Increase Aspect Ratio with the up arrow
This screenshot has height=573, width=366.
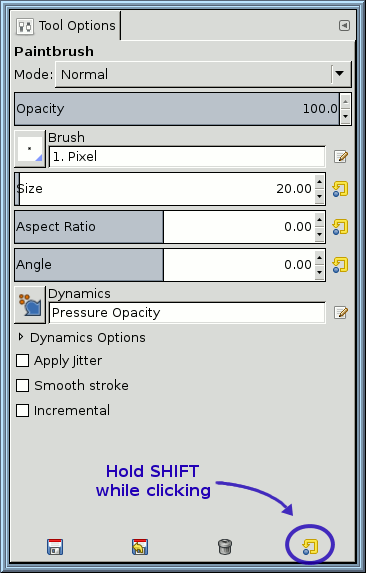point(320,219)
